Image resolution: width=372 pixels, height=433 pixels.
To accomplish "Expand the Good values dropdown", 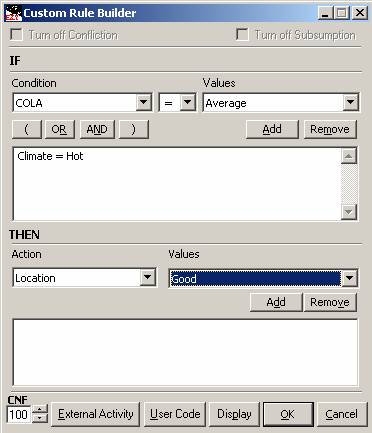I will click(x=349, y=278).
